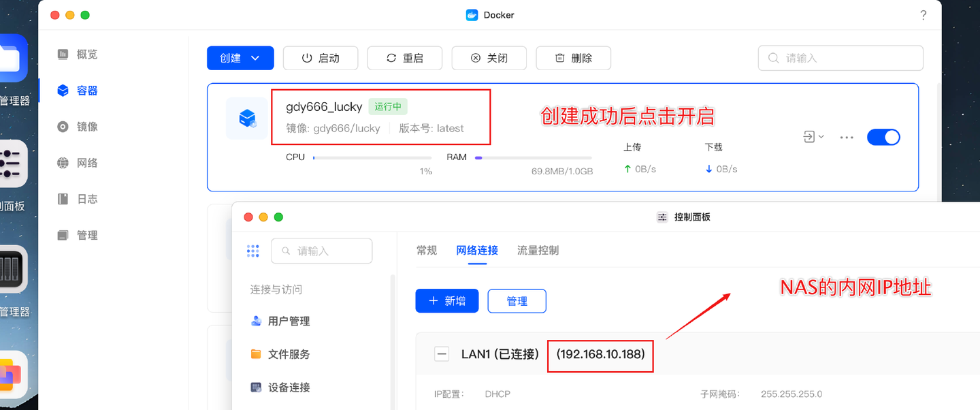
Task: Expand the 创建 (Create) dropdown menu
Action: tap(240, 58)
